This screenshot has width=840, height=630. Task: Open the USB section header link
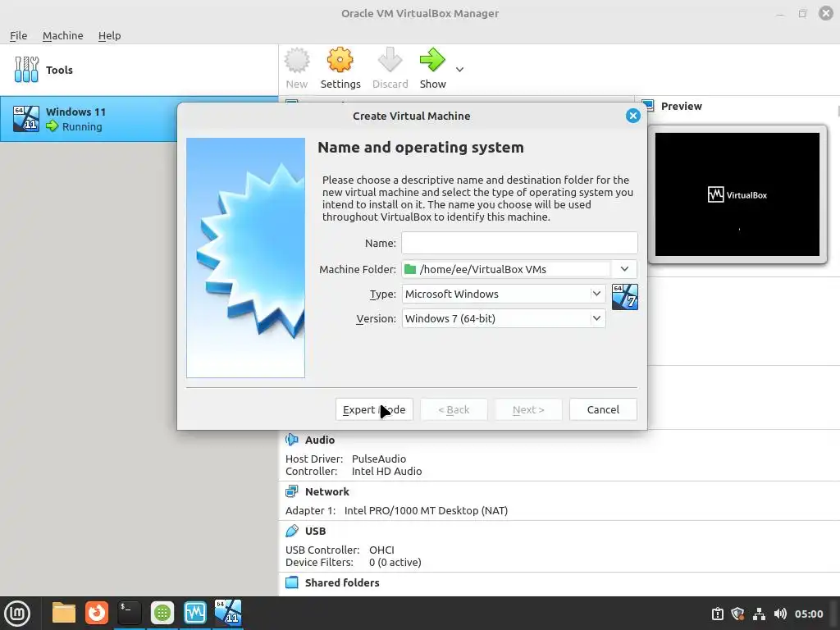pyautogui.click(x=315, y=531)
